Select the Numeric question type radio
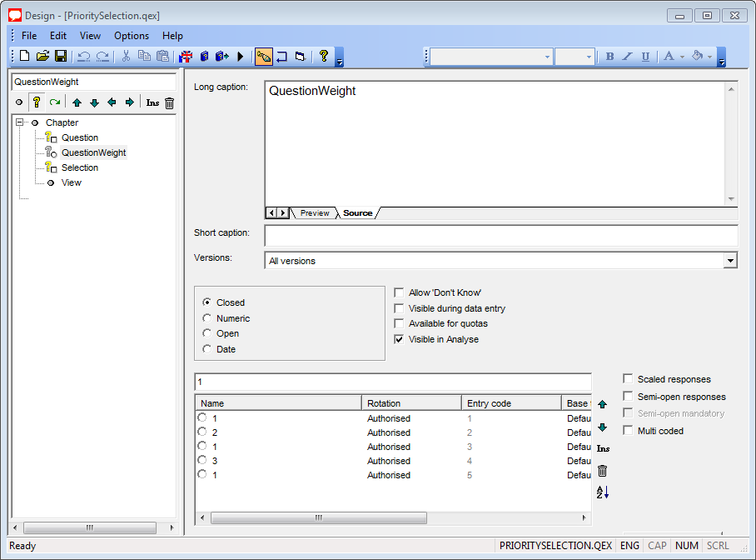The width and height of the screenshot is (756, 560). pyautogui.click(x=207, y=318)
